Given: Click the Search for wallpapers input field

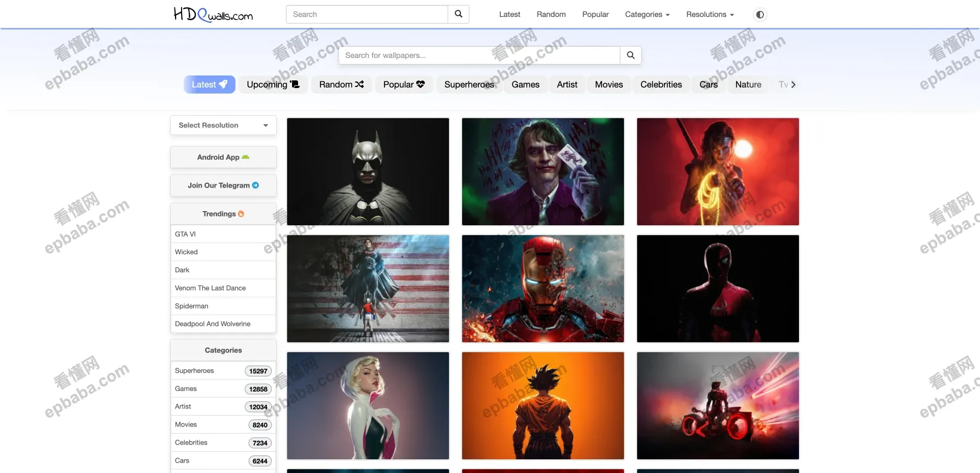Looking at the screenshot, I should tap(479, 55).
